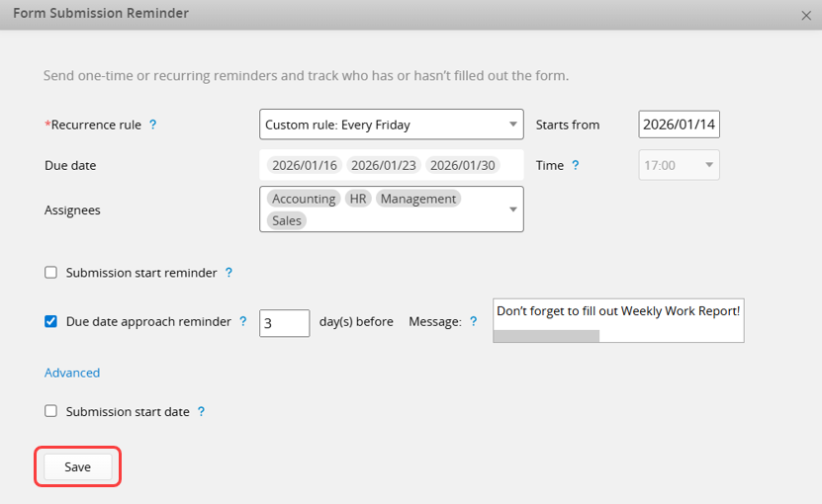This screenshot has width=822, height=504.
Task: Open help for Submission start reminder
Action: [x=228, y=273]
